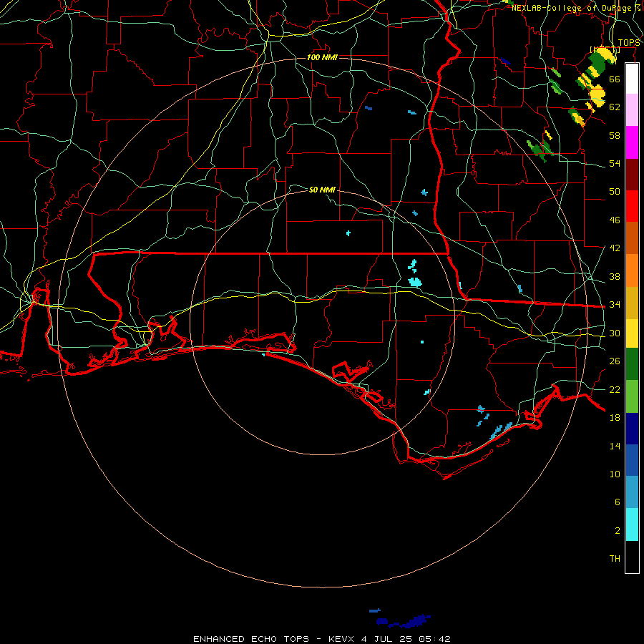Click the magenta legend swatch
This screenshot has width=644, height=644.
pos(632,142)
